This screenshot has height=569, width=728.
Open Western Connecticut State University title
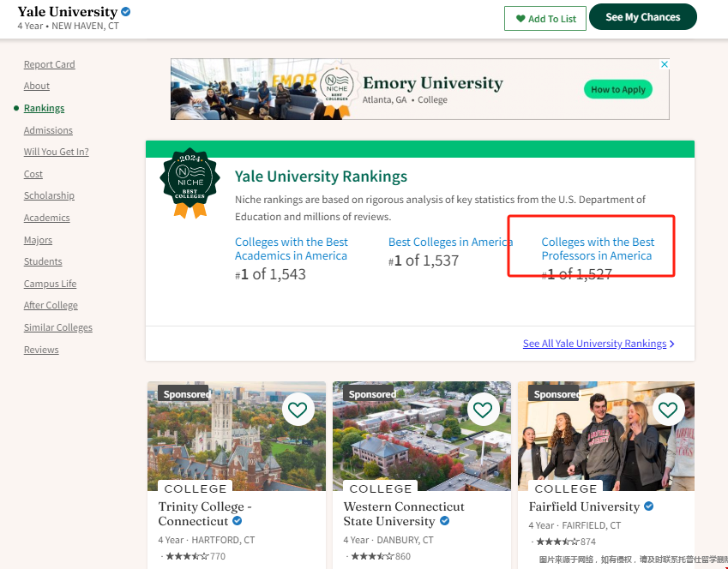coord(404,514)
